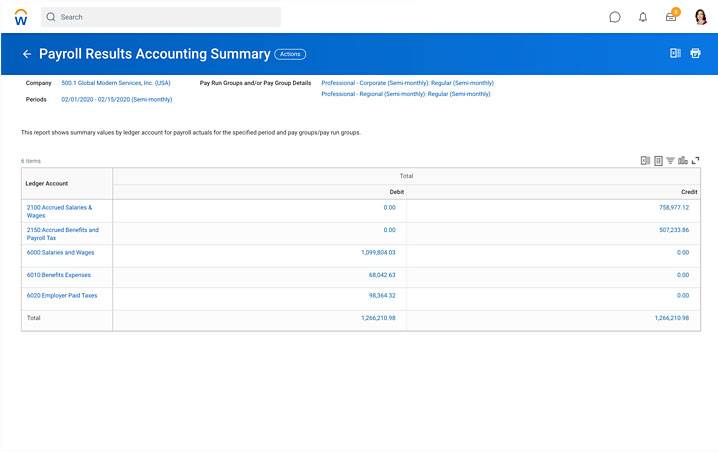Click the 0.00 debit for 2100 Accrued Salaries
The image size is (718, 452).
tap(389, 207)
